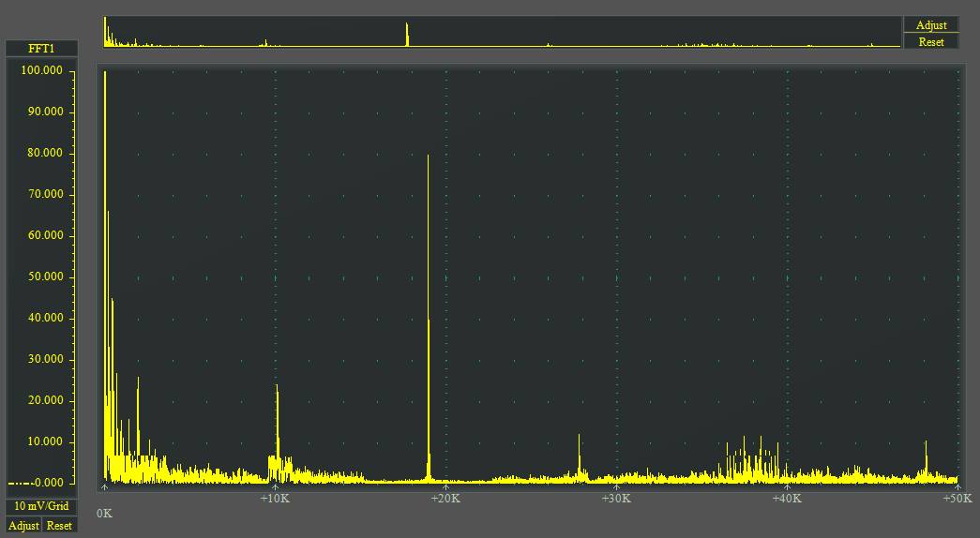This screenshot has height=538, width=980.
Task: Click the top-right Reset button
Action: click(930, 42)
